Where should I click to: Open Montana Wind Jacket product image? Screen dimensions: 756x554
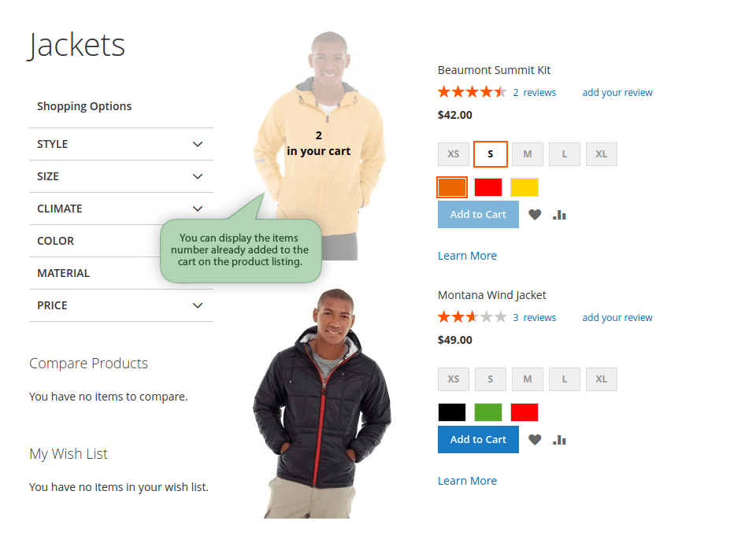(x=321, y=403)
